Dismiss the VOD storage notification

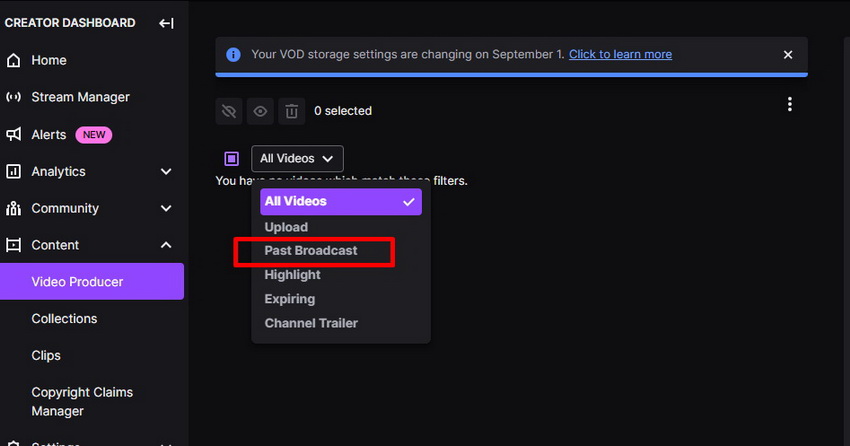tap(788, 55)
